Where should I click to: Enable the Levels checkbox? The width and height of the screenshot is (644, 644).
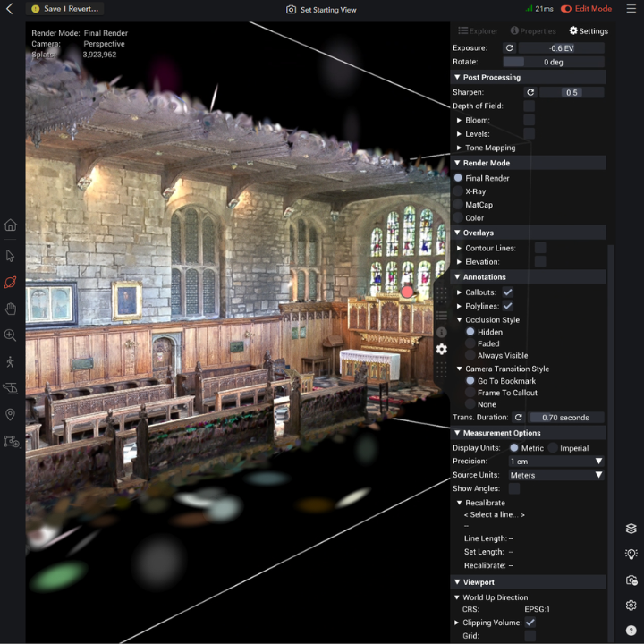tap(529, 133)
